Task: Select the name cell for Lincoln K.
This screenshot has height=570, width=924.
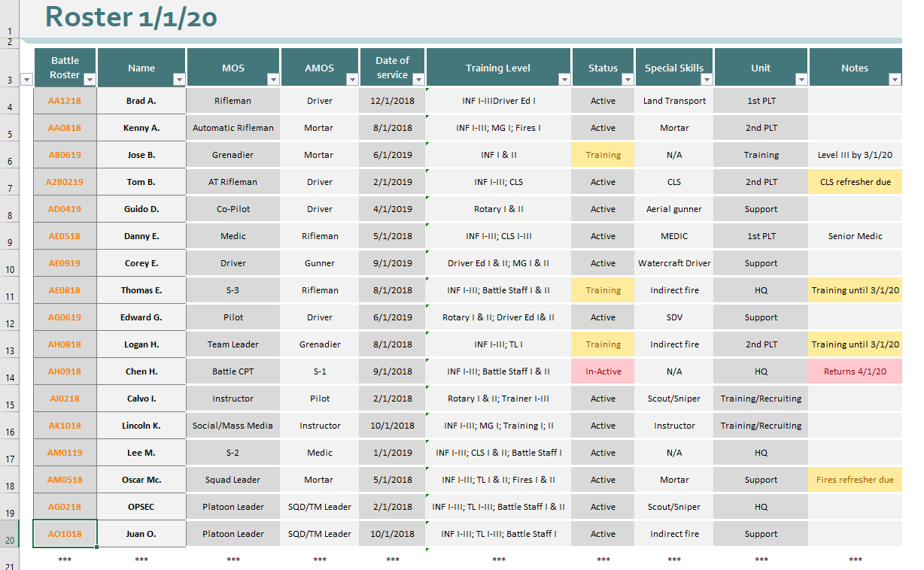Action: tap(141, 426)
